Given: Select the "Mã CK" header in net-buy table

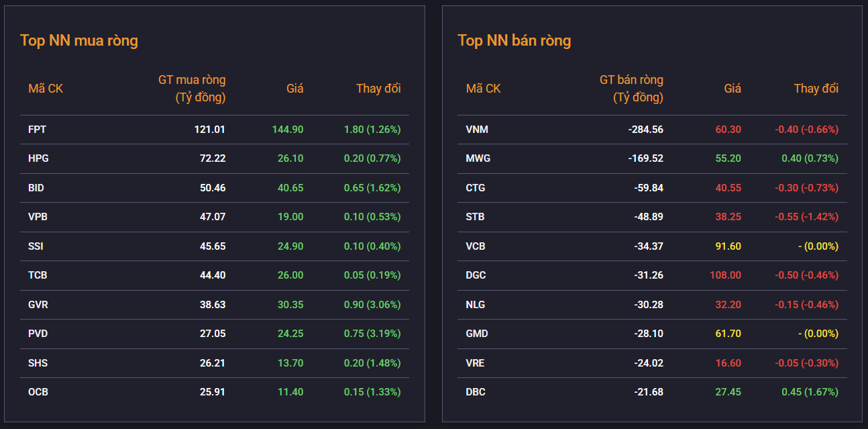Looking at the screenshot, I should click(x=46, y=89).
